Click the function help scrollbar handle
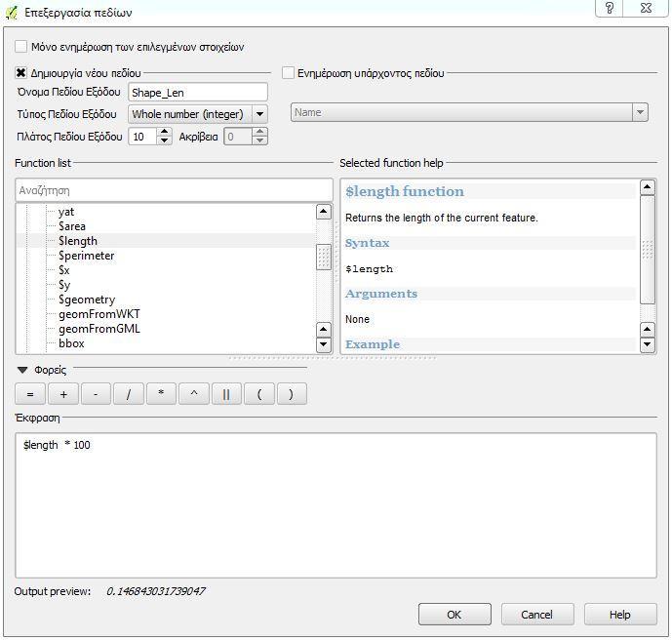 [647, 250]
